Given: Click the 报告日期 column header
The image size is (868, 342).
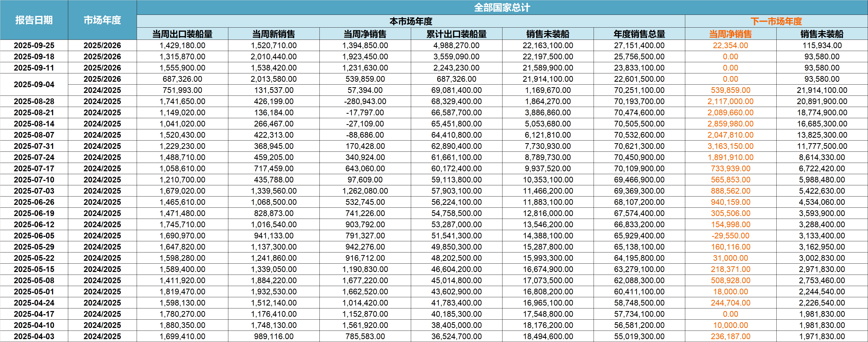Looking at the screenshot, I should click(x=34, y=20).
